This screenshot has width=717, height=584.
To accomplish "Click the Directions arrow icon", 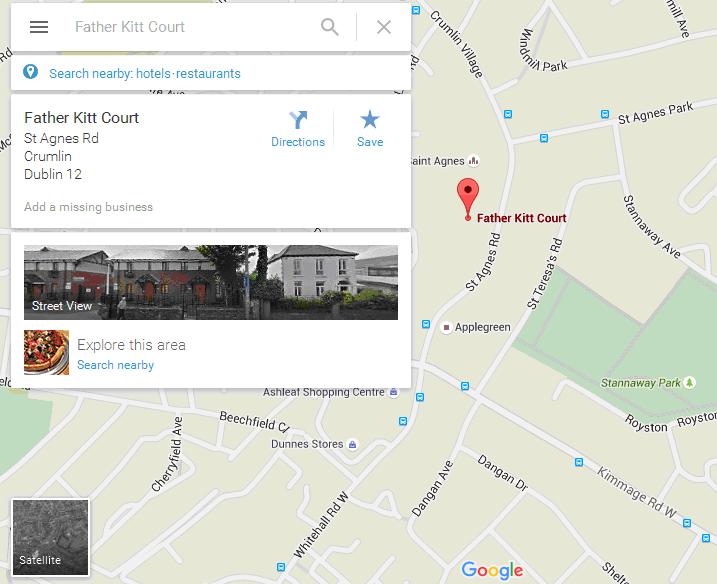I will pos(298,120).
